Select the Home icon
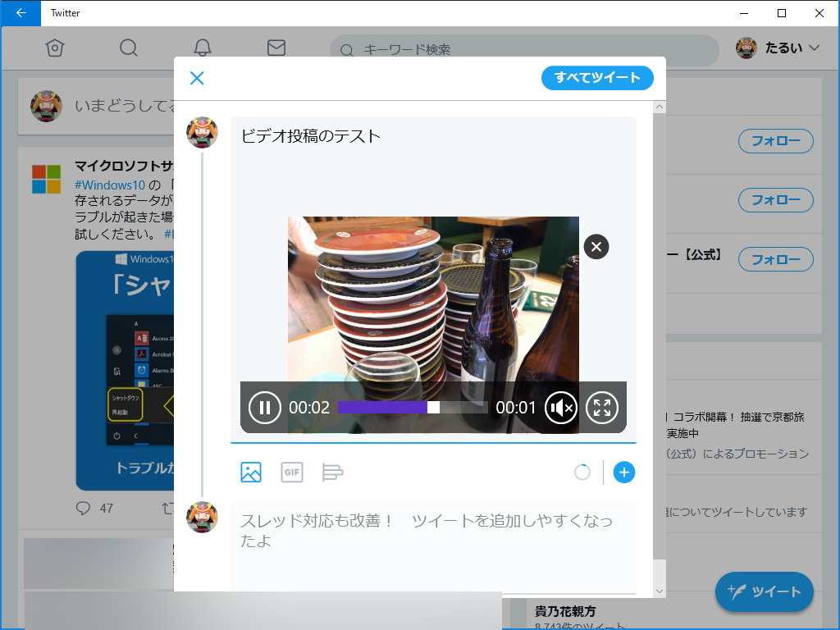 point(54,48)
